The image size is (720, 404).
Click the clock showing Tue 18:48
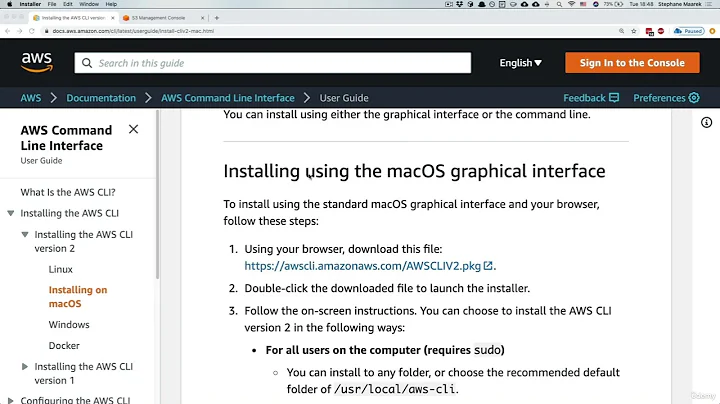[641, 4]
